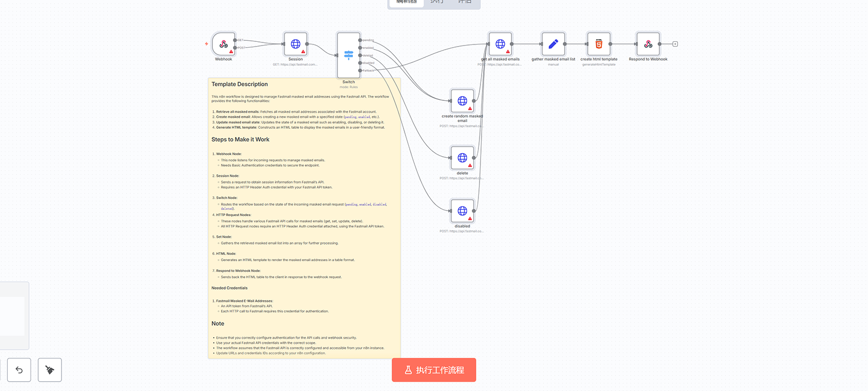This screenshot has height=391, width=868.
Task: Click the 'create random masked email' node
Action: 462,101
